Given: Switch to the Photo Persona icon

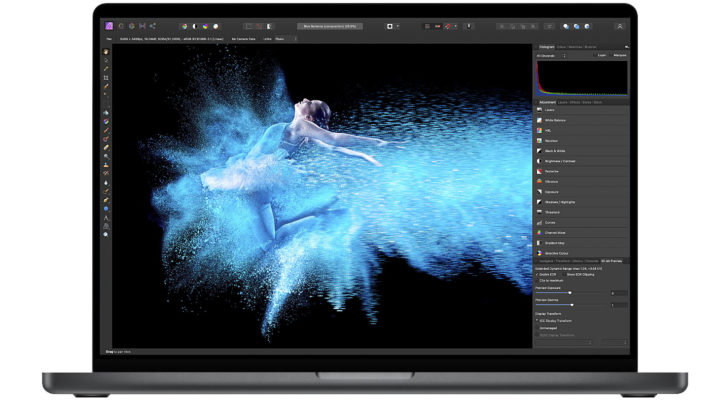Looking at the screenshot, I should pyautogui.click(x=109, y=26).
